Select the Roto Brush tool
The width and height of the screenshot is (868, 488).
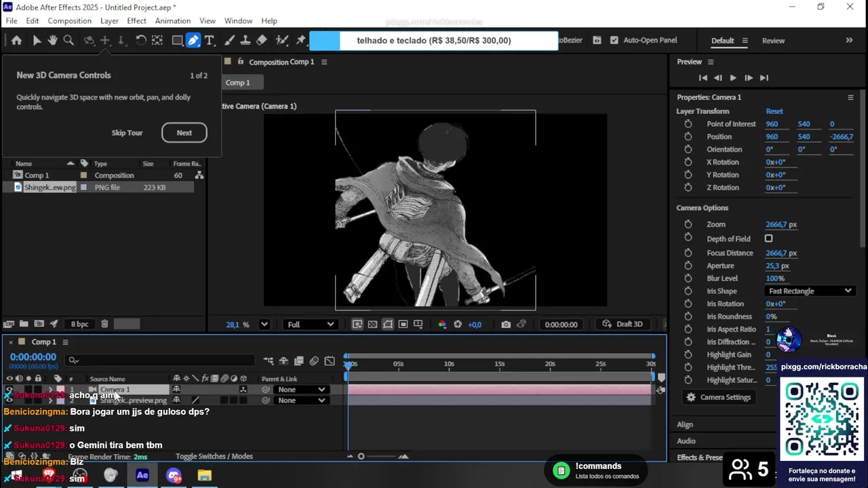point(282,41)
